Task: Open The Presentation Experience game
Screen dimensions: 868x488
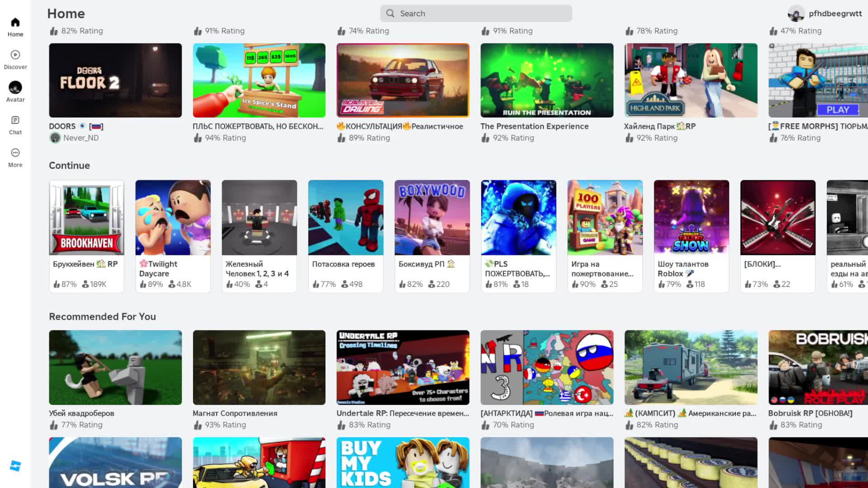Action: pos(547,80)
